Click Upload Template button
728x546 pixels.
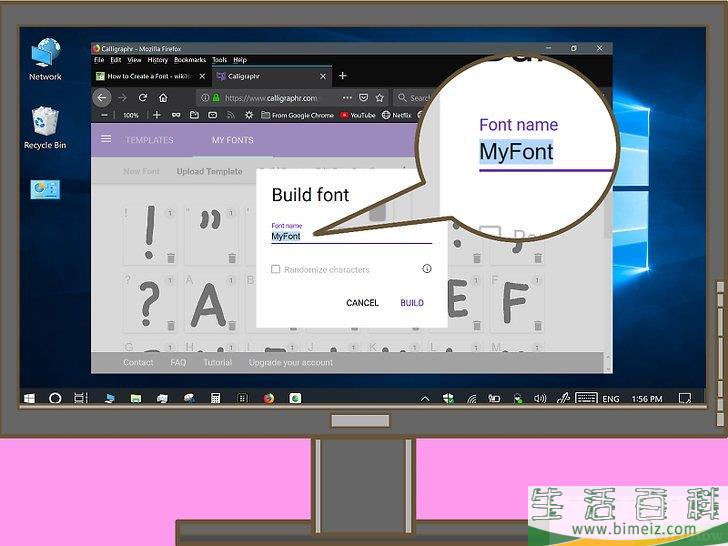[209, 171]
